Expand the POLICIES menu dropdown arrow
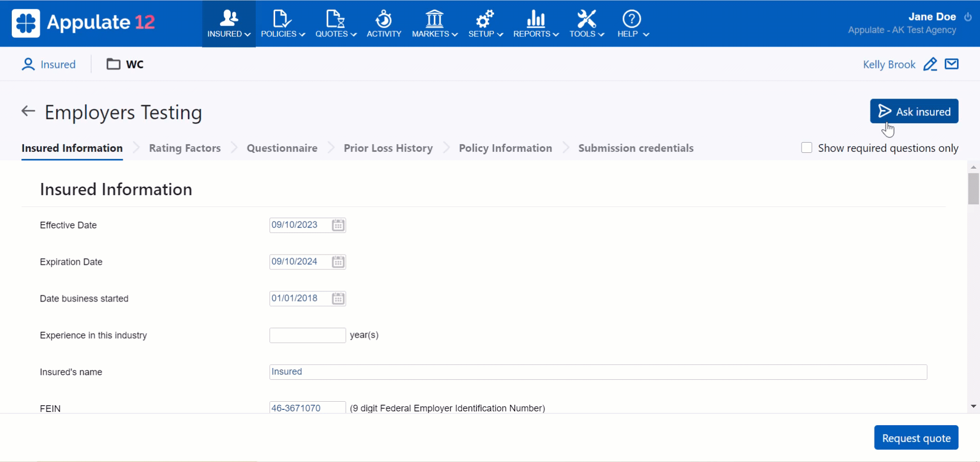Screen dimensions: 980x462 coord(302,34)
